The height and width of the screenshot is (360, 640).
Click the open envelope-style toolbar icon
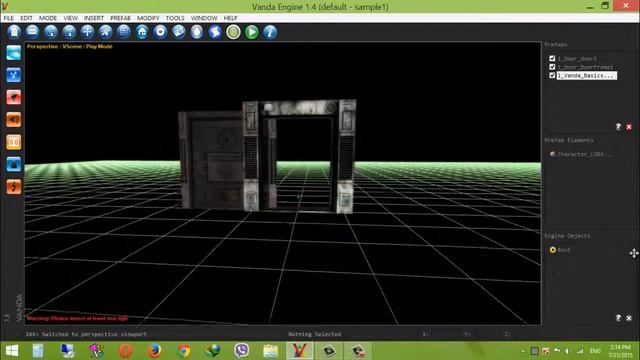coord(33,32)
